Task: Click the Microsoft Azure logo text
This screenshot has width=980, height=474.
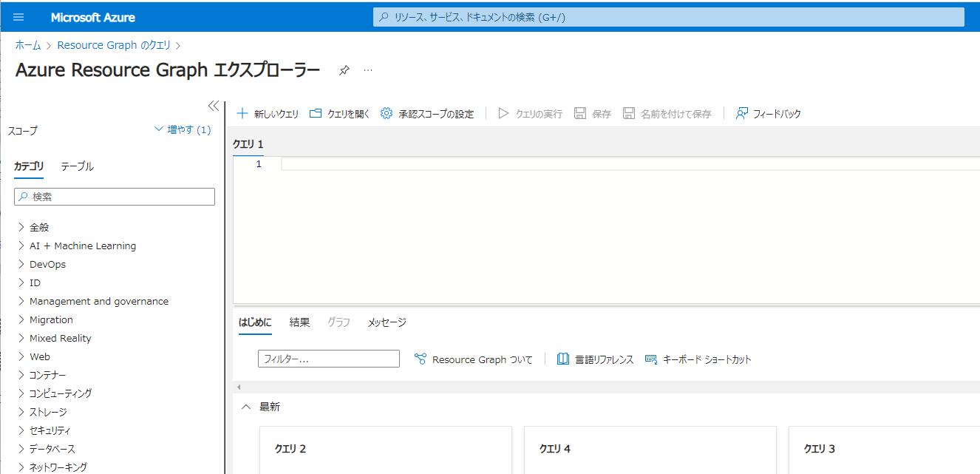Action: point(93,17)
